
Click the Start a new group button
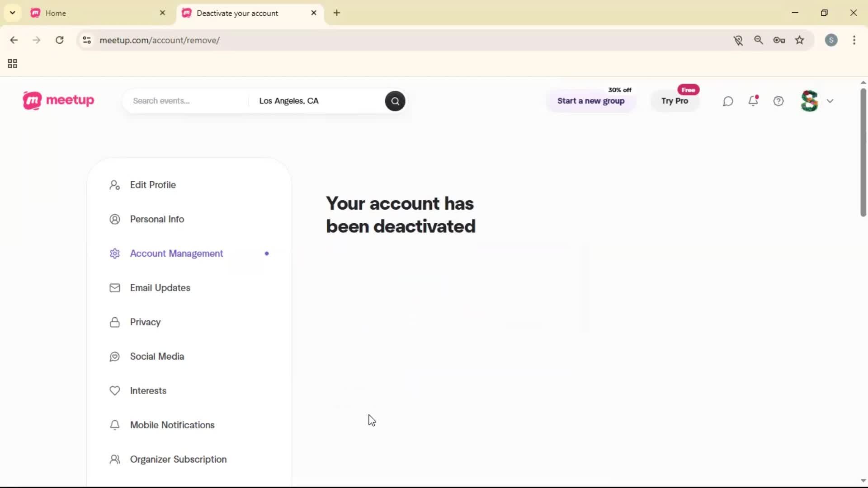click(x=591, y=101)
